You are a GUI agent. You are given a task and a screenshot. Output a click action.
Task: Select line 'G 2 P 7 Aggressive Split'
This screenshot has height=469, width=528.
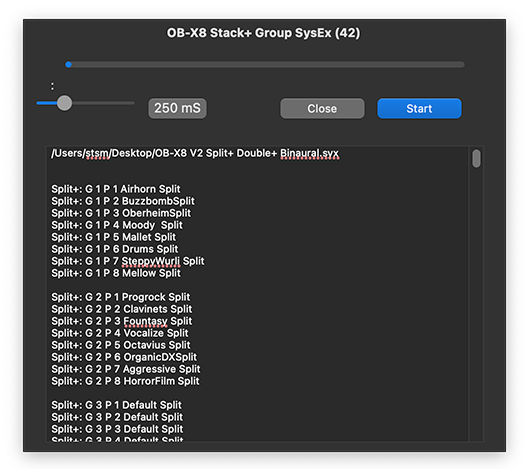[126, 369]
